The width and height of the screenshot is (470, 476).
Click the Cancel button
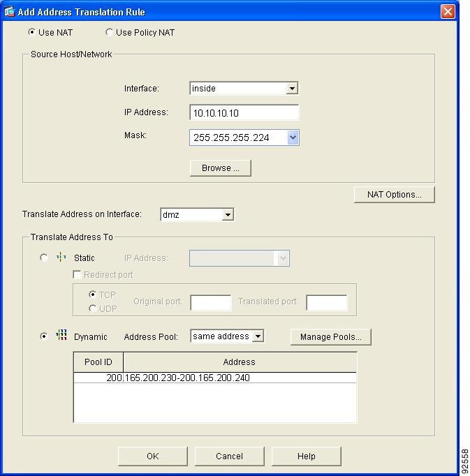229,456
